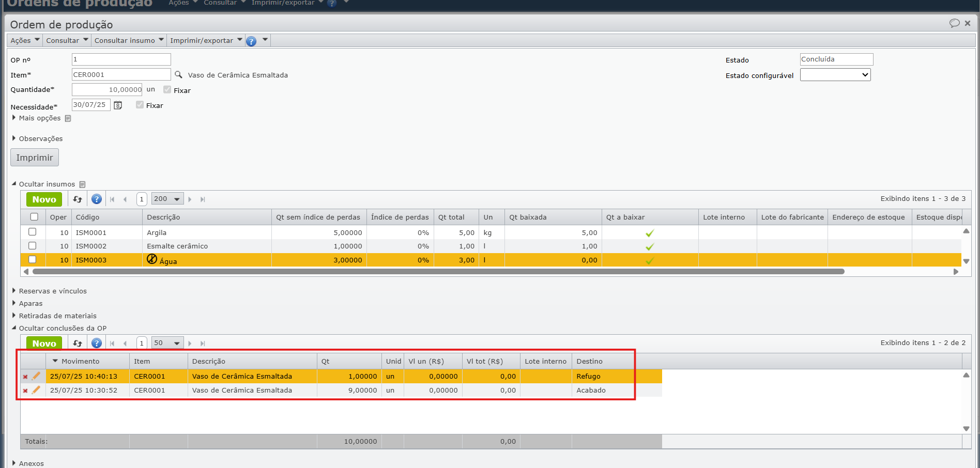The width and height of the screenshot is (980, 468).
Task: Click the Imprimir button
Action: [x=35, y=158]
